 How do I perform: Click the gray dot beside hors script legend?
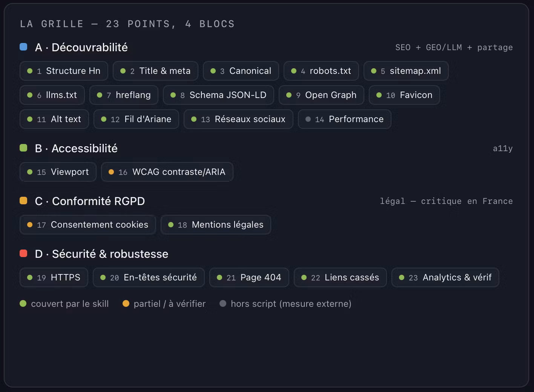tap(223, 303)
